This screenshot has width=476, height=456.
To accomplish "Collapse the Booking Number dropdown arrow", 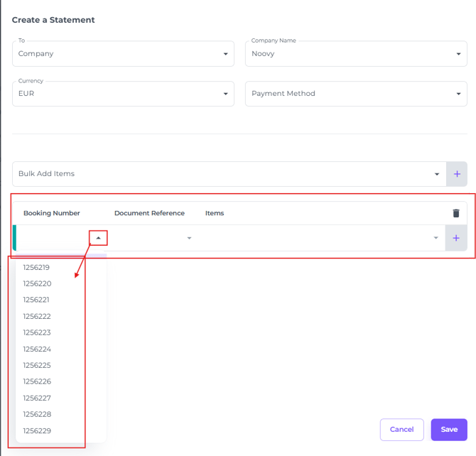I will (98, 238).
